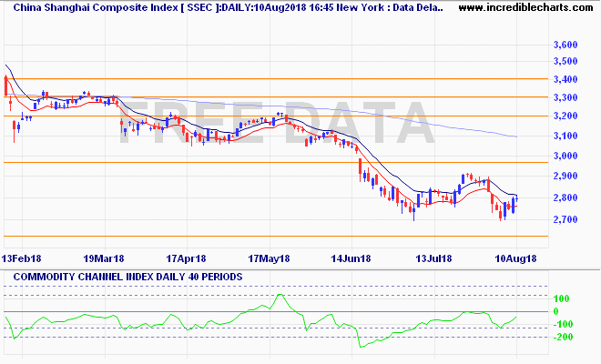
Task: Click the 3,000 price axis label
Action: coord(565,156)
